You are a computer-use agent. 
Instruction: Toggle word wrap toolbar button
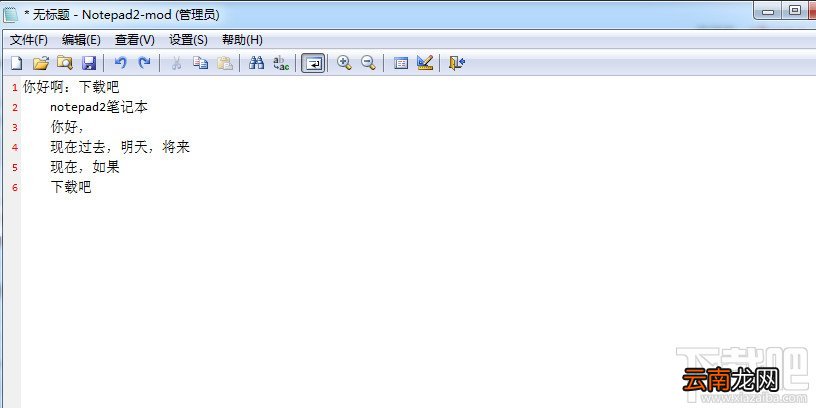pos(313,63)
